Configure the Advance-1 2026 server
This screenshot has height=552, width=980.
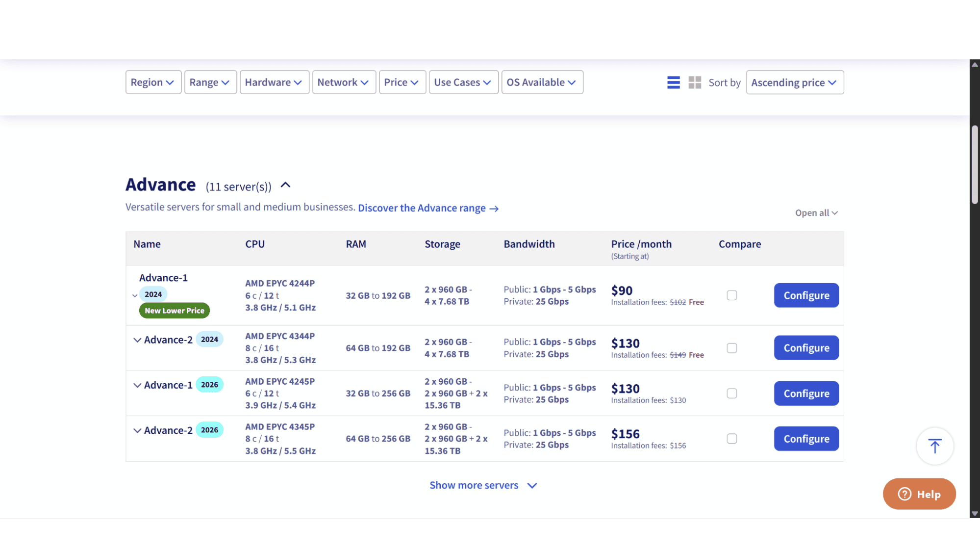[x=806, y=394]
